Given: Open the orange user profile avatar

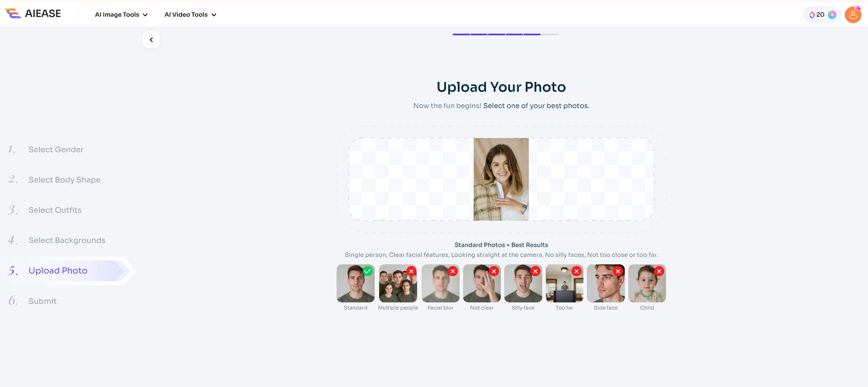Looking at the screenshot, I should click(x=853, y=15).
